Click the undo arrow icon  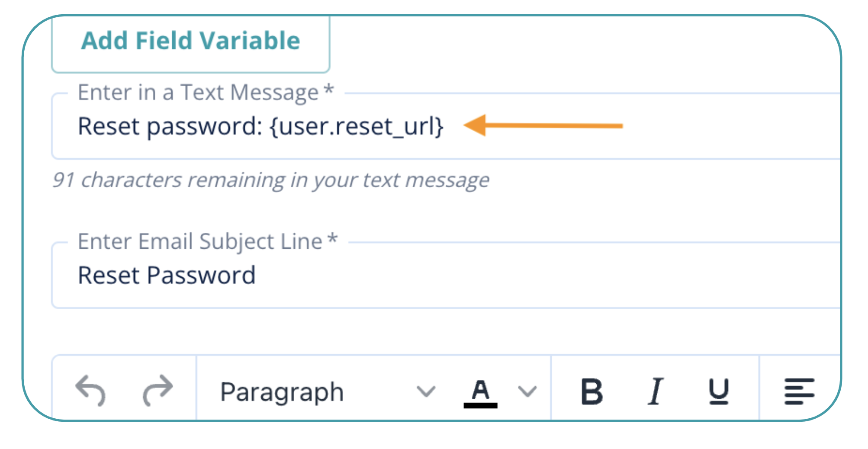click(x=90, y=391)
